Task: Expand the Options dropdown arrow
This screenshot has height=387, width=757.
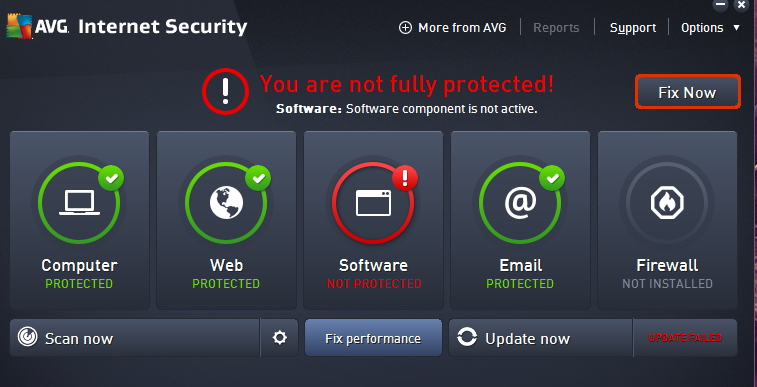Action: [736, 28]
